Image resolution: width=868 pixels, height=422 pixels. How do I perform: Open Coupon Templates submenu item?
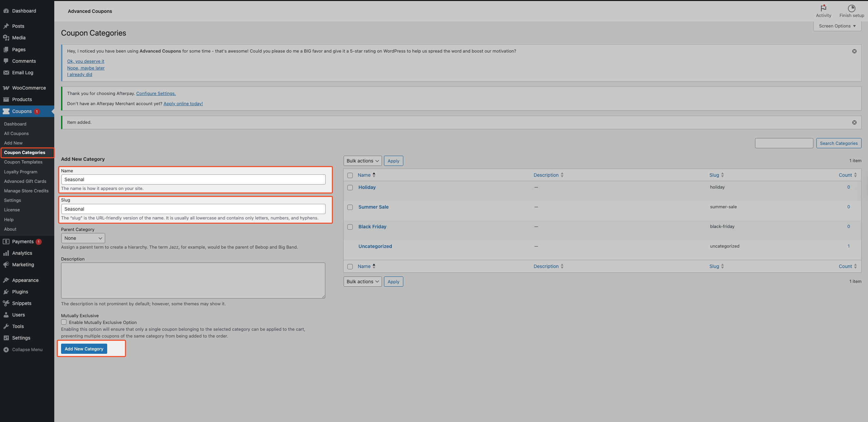tap(23, 162)
